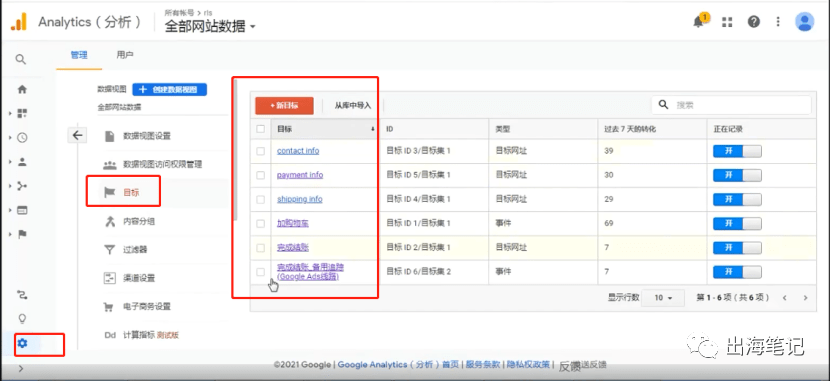Open the Acquisition branching icon
The height and width of the screenshot is (382, 831).
point(22,186)
